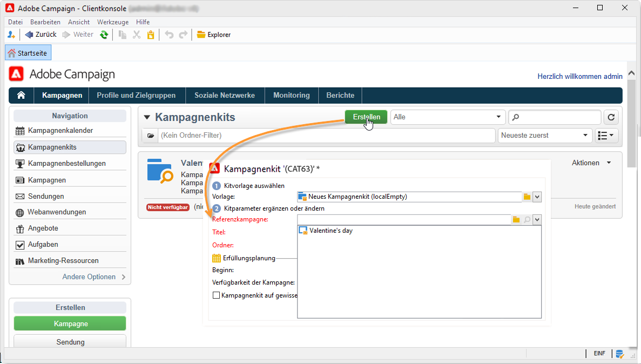
Task: Open the Bearbeiten menu
Action: (45, 22)
